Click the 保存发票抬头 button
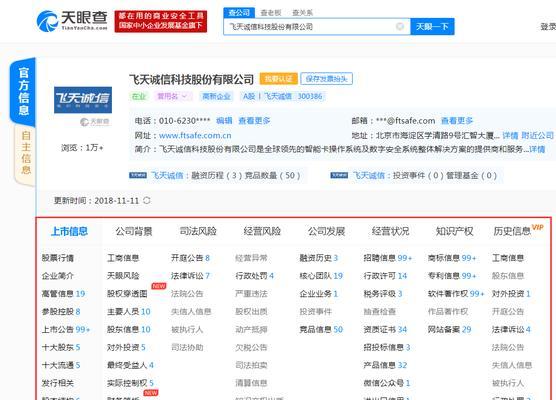This screenshot has height=400, width=556. click(327, 79)
